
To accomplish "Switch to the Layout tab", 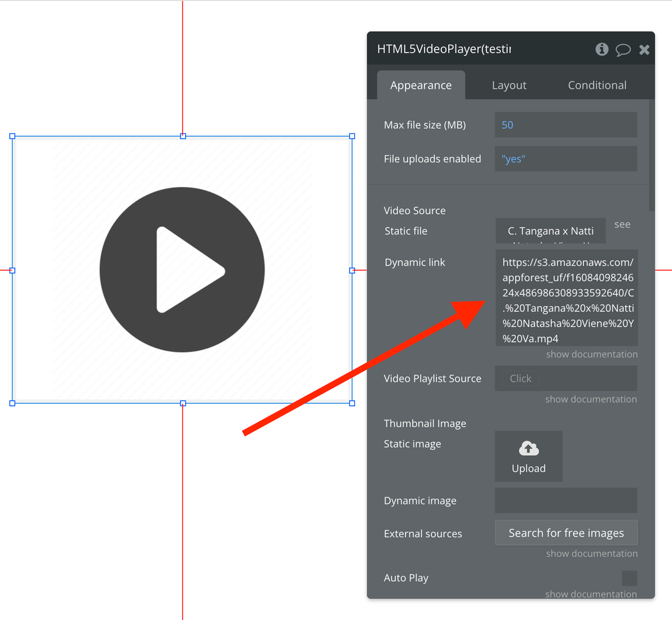I will [x=509, y=85].
